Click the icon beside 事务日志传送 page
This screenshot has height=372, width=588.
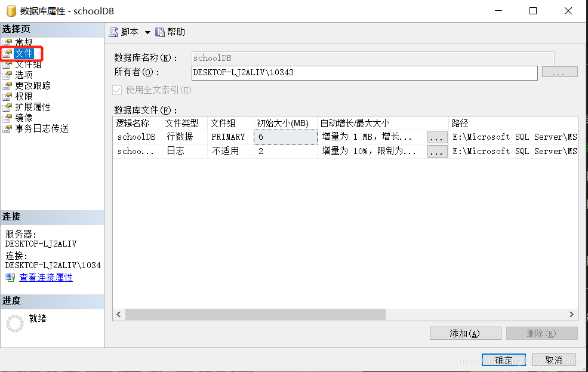7,129
